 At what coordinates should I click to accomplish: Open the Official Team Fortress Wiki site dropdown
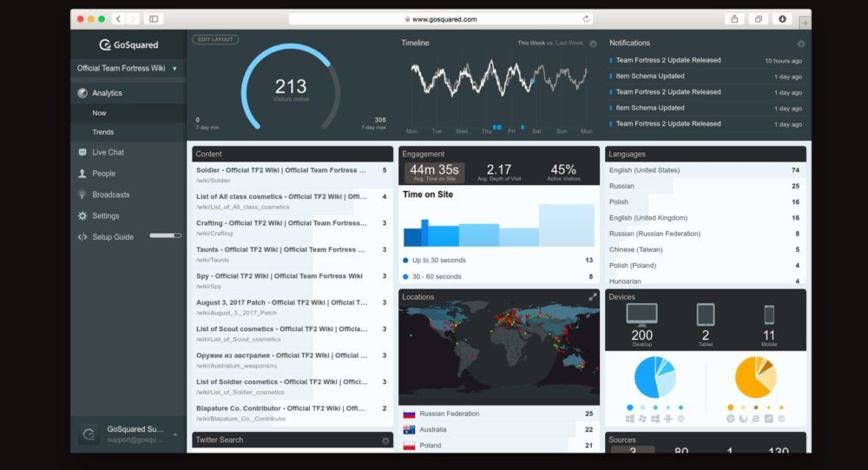point(128,69)
